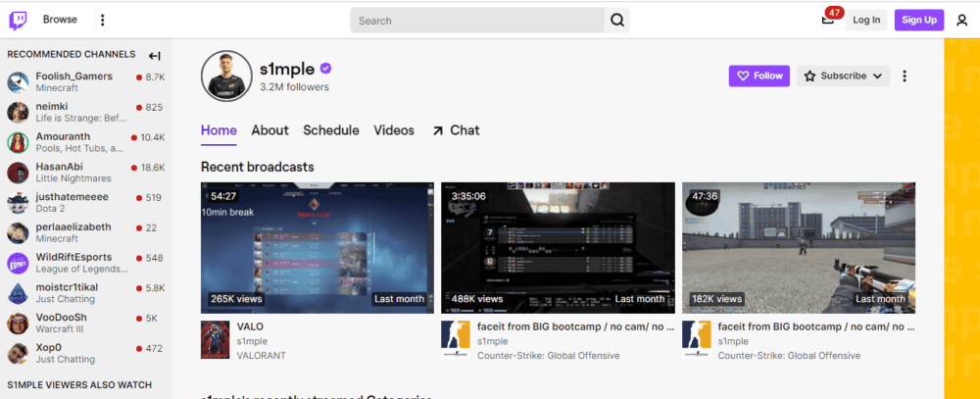Open the Schedule tab

[331, 130]
